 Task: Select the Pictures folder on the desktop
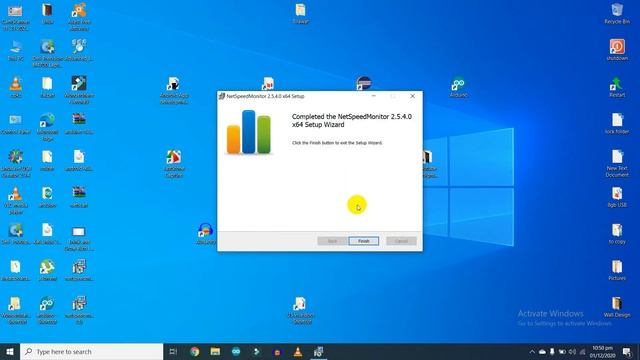coord(617,270)
